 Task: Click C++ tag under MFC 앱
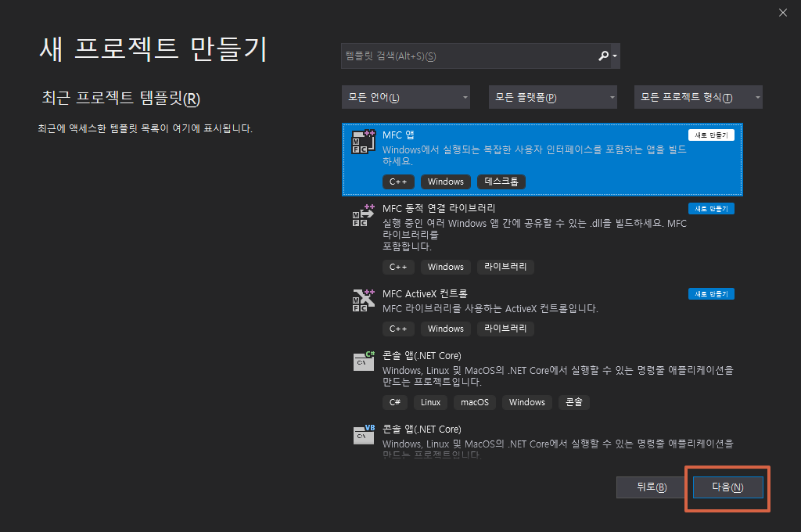tap(398, 182)
